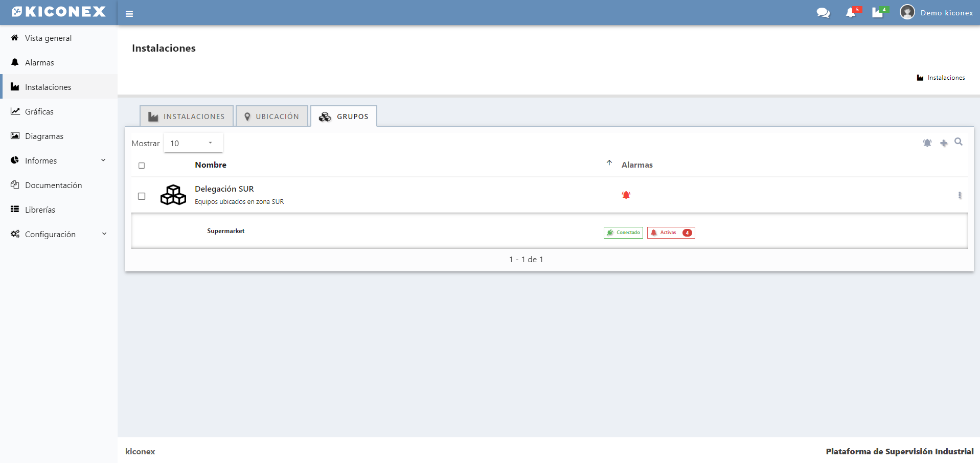The height and width of the screenshot is (463, 980).
Task: Add a new group with plus icon
Action: point(944,143)
